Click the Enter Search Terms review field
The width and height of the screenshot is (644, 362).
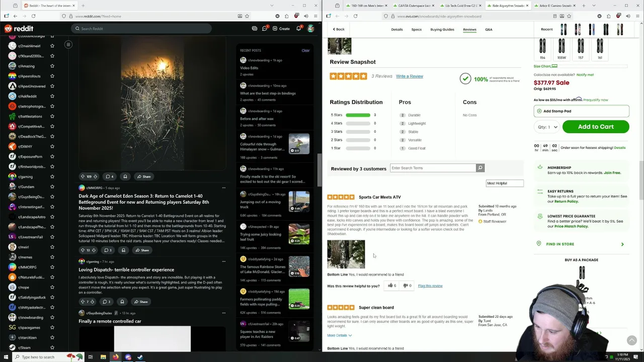pyautogui.click(x=433, y=168)
